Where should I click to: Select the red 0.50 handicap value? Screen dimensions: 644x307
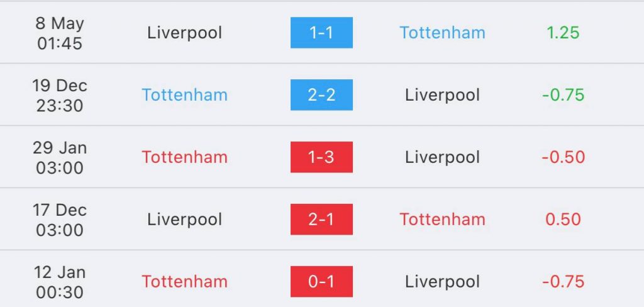coord(563,220)
